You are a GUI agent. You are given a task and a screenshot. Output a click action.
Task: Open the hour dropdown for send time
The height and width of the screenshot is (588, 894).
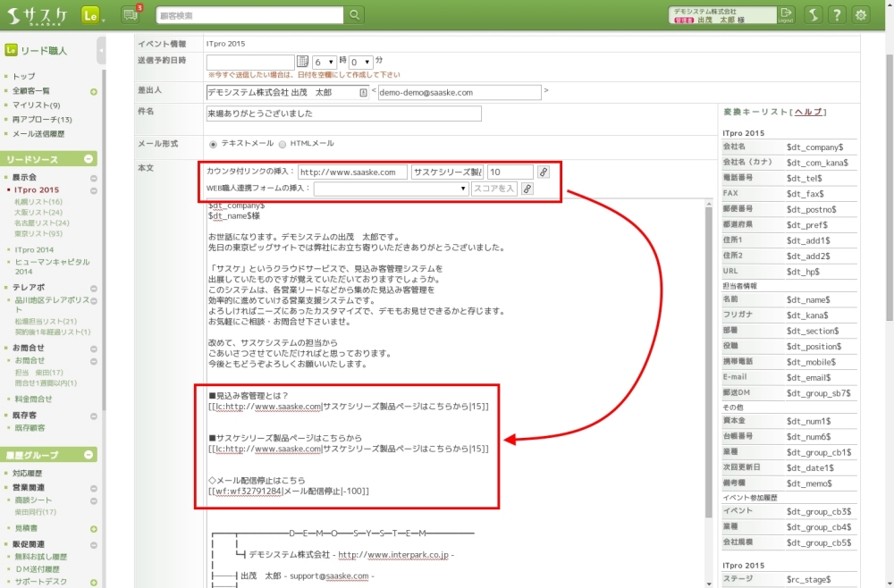coord(325,62)
